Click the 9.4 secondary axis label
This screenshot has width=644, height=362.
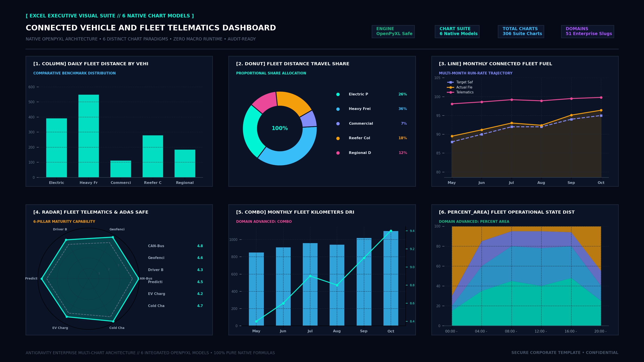pyautogui.click(x=412, y=231)
